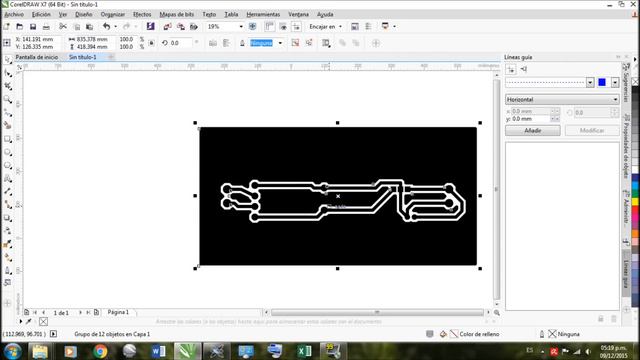Open the guideline color dropdown arrow
The image size is (640, 360).
tap(615, 82)
